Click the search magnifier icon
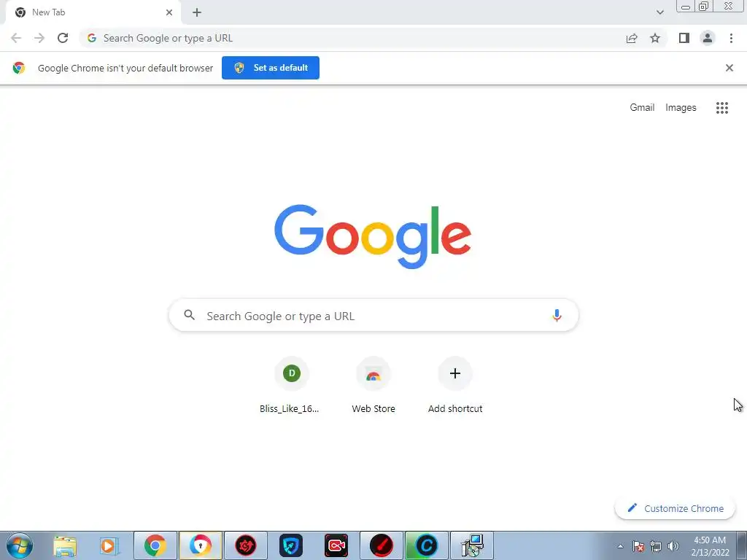Image resolution: width=747 pixels, height=560 pixels. coord(189,315)
